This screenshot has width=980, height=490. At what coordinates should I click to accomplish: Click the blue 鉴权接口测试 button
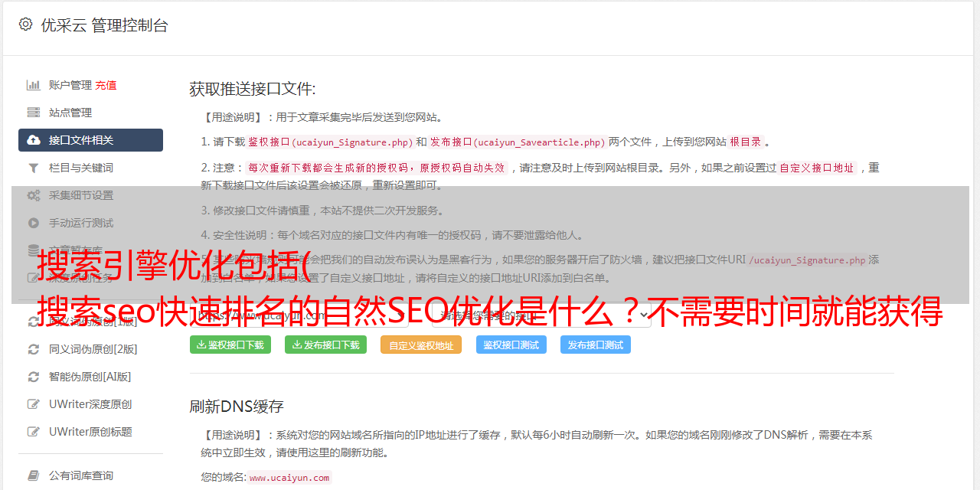click(x=511, y=345)
